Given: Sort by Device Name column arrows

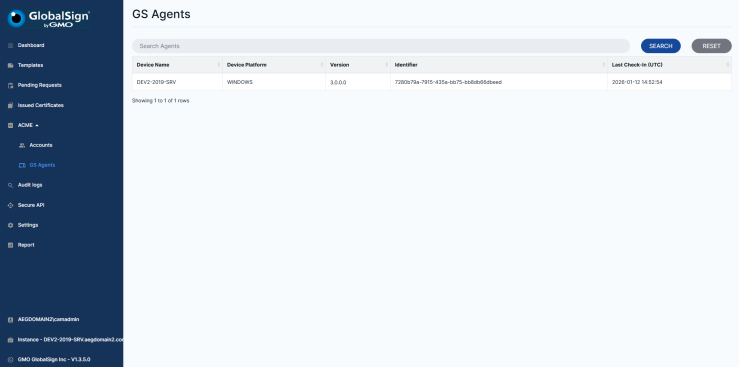Looking at the screenshot, I should (219, 65).
